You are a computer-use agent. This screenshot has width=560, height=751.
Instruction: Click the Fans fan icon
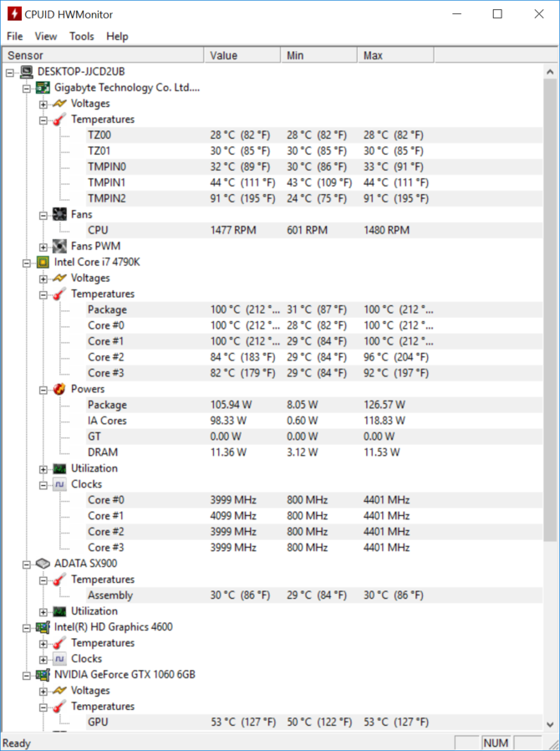pyautogui.click(x=59, y=214)
